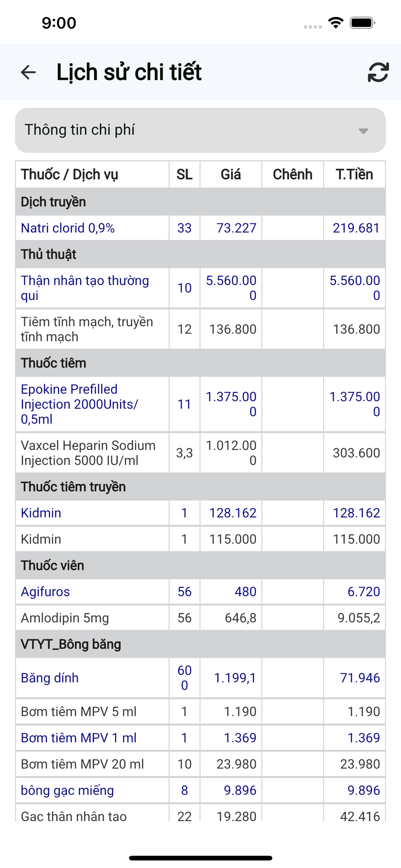Tap the back arrow icon

point(29,72)
